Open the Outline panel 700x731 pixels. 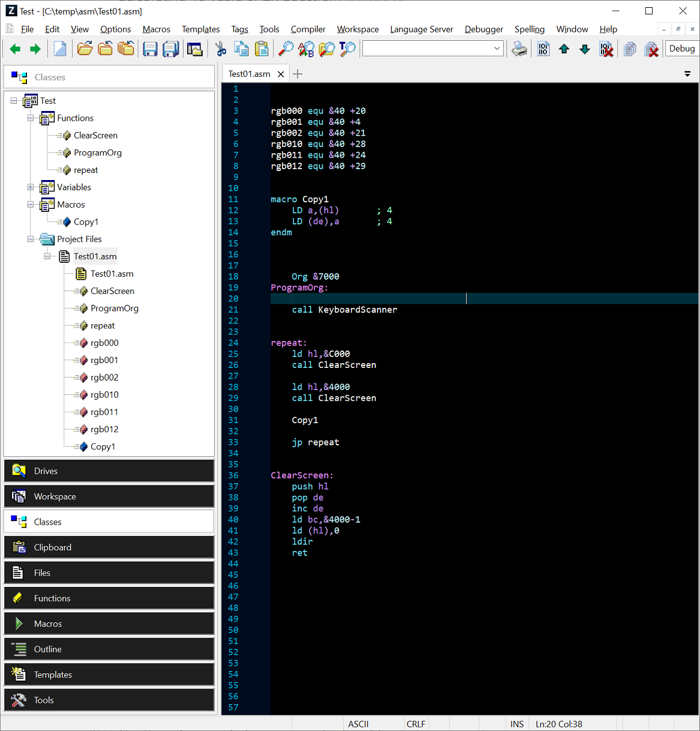[x=109, y=649]
